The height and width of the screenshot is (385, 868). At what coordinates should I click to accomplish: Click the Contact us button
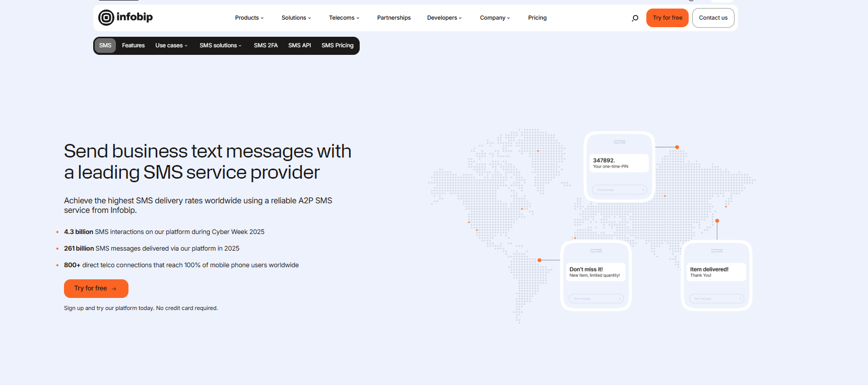(713, 18)
